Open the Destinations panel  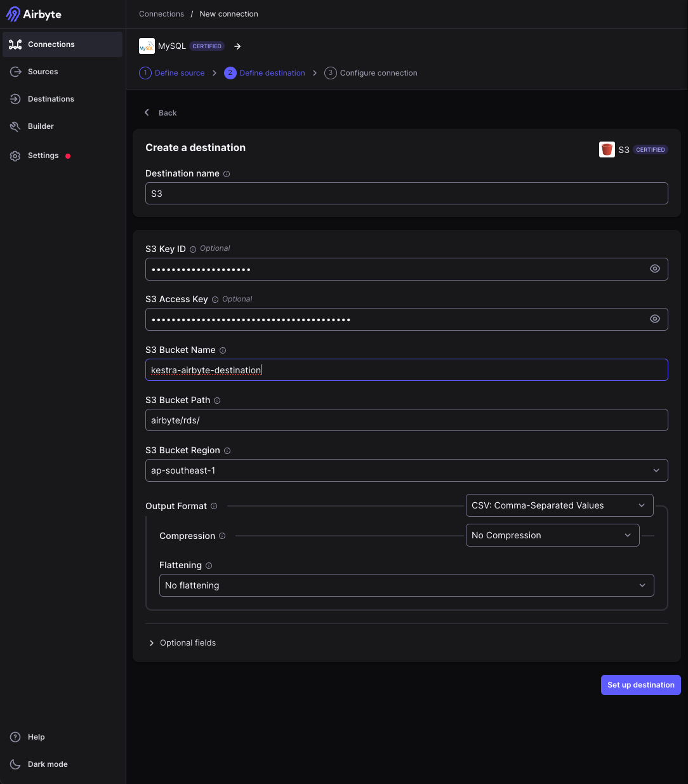[x=50, y=98]
